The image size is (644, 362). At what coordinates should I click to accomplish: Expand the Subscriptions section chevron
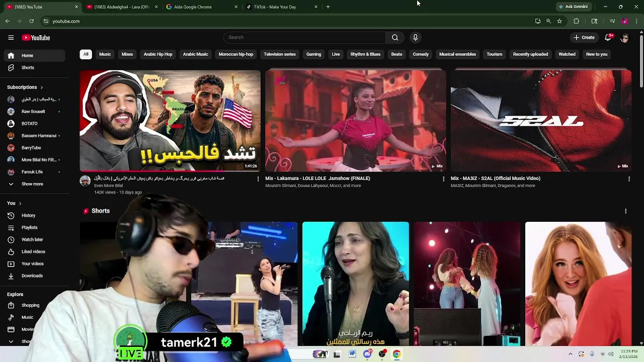coord(41,87)
